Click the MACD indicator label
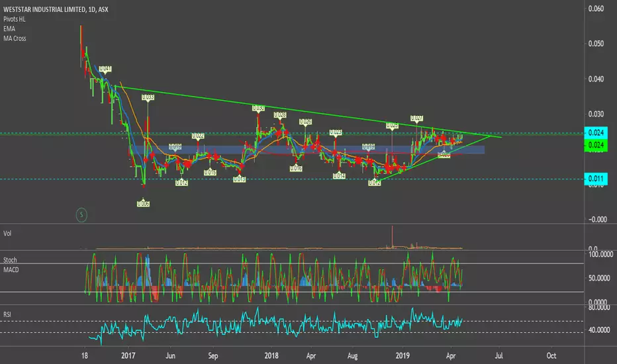 click(x=11, y=270)
